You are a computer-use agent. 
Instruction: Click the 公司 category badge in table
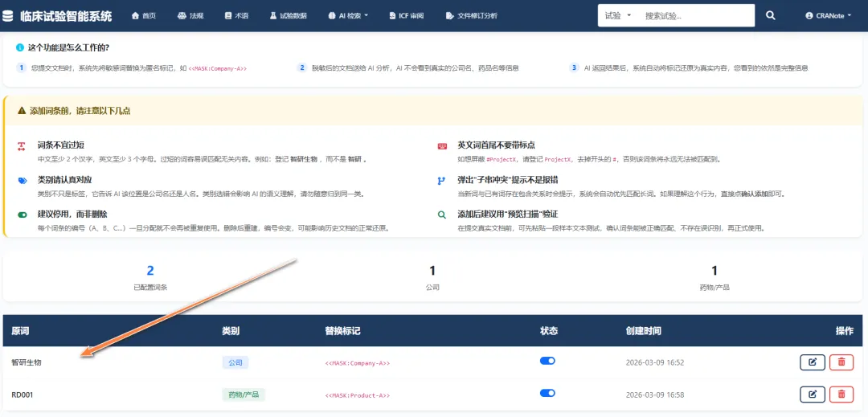(x=235, y=363)
